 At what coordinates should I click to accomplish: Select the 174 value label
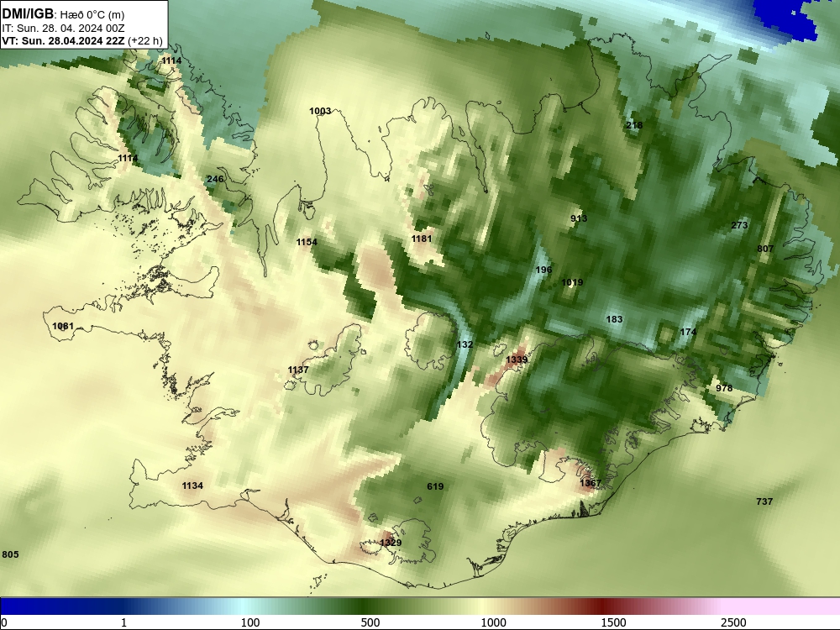[688, 332]
